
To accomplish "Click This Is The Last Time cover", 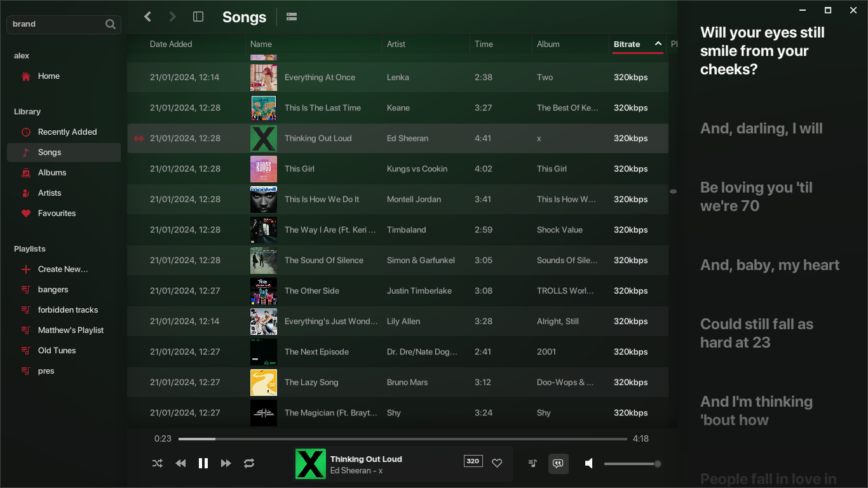I will 263,107.
